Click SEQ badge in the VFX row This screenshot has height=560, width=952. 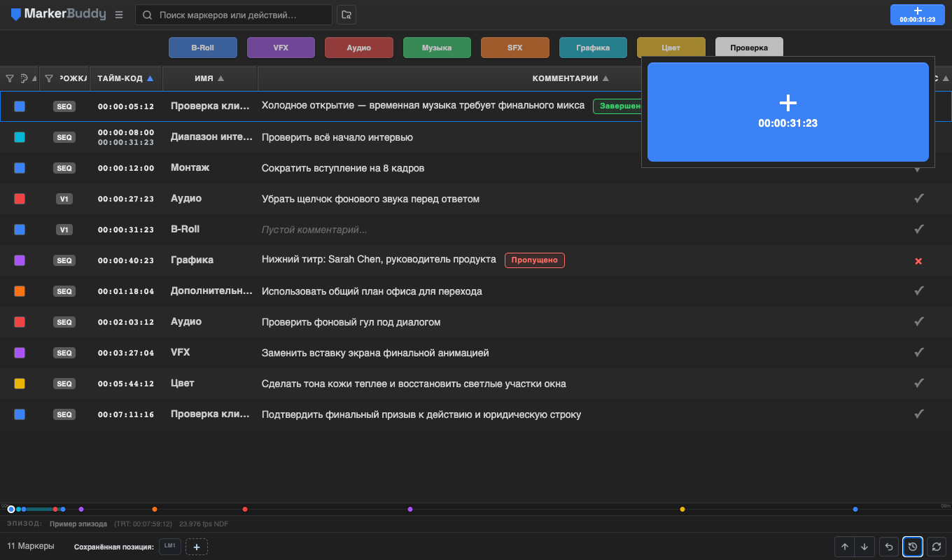pos(64,353)
